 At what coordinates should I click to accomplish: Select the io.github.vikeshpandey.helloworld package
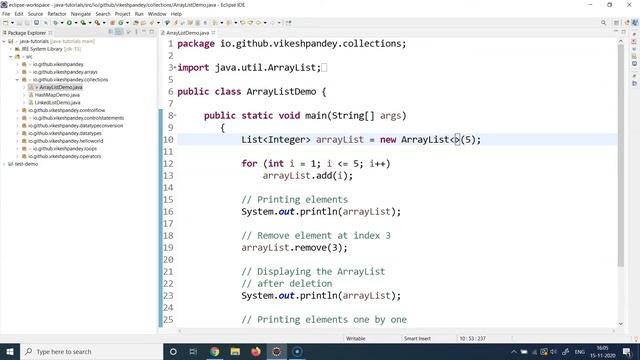(x=66, y=141)
